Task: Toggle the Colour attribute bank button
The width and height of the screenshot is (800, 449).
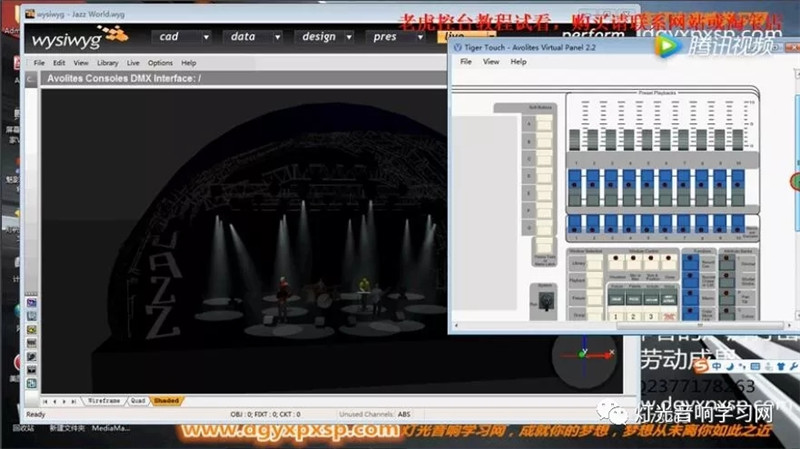Action: click(x=727, y=313)
